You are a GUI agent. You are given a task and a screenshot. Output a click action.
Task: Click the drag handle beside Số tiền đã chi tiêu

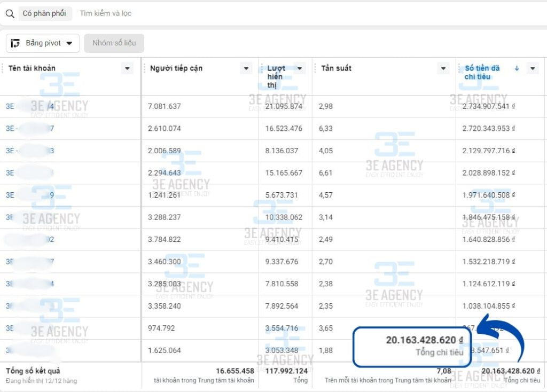click(459, 68)
